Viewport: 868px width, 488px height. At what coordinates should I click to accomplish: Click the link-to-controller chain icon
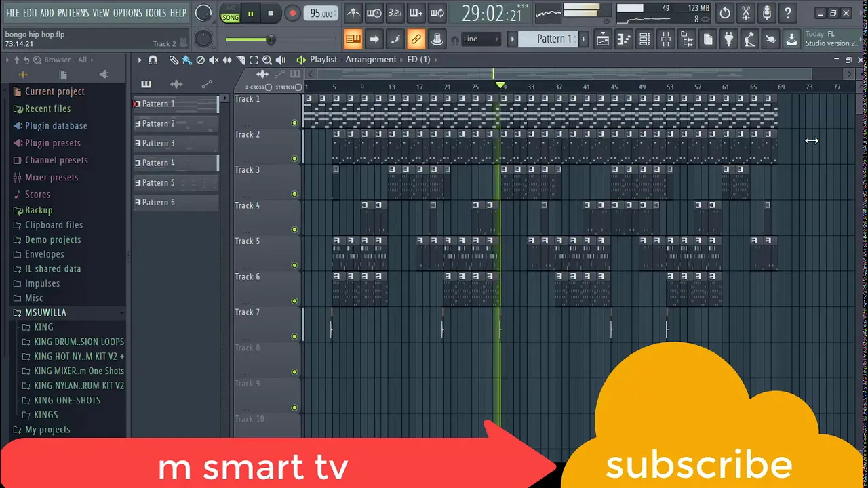(416, 39)
